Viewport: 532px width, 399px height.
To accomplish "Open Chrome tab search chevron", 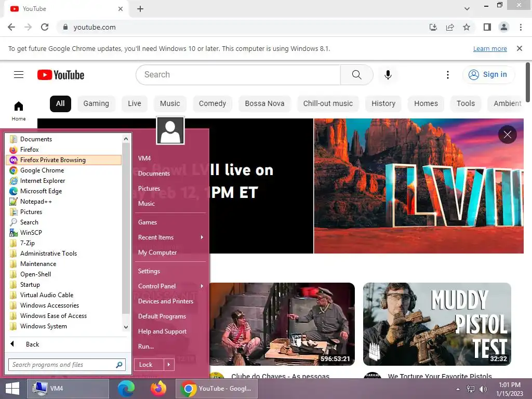I will 467,9.
